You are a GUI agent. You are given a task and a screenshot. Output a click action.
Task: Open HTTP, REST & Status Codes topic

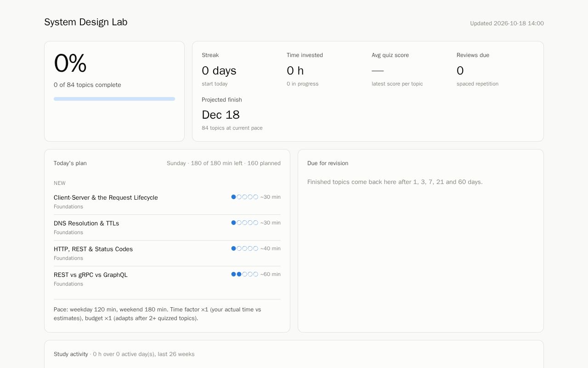click(93, 249)
